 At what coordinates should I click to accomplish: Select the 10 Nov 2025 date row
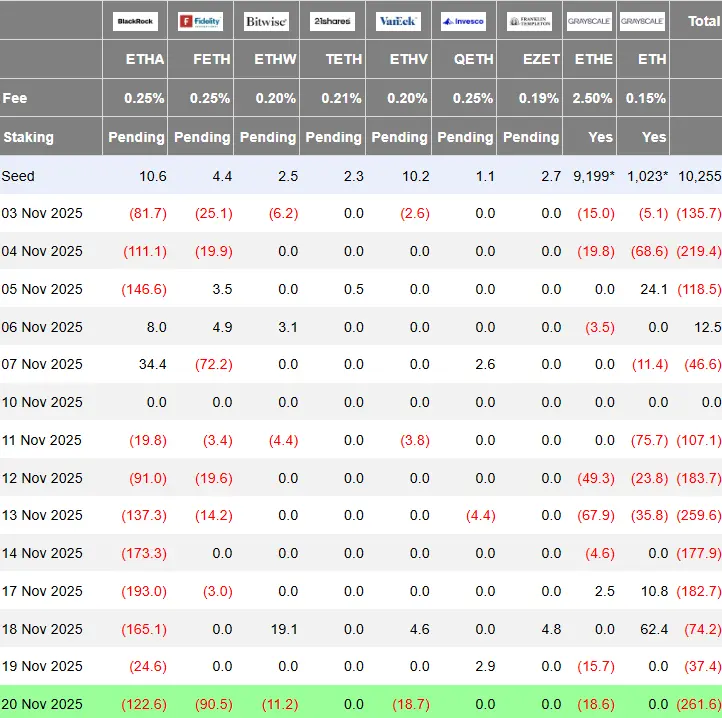pos(361,402)
